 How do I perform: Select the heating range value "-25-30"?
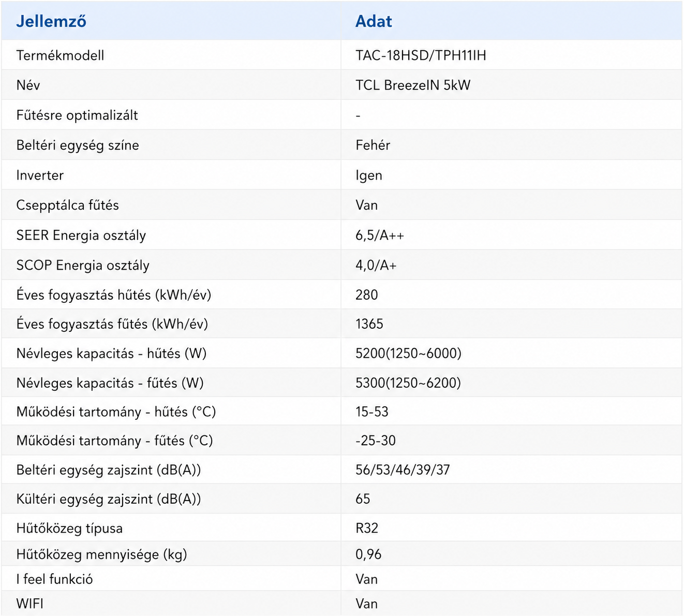click(376, 441)
